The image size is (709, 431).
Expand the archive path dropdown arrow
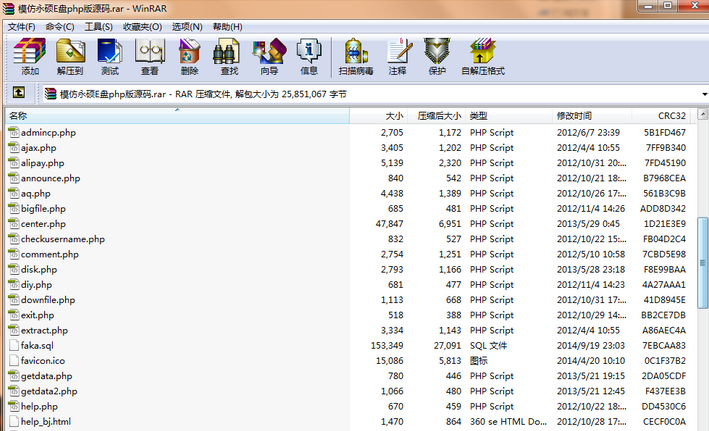[x=704, y=94]
